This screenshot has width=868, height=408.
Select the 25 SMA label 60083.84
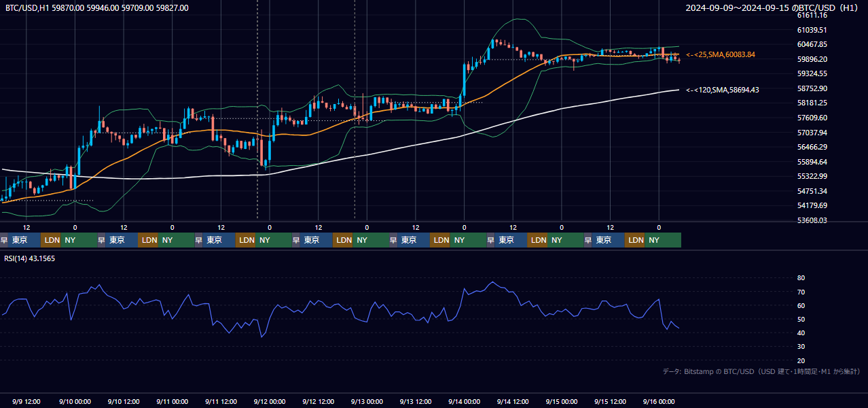point(721,54)
